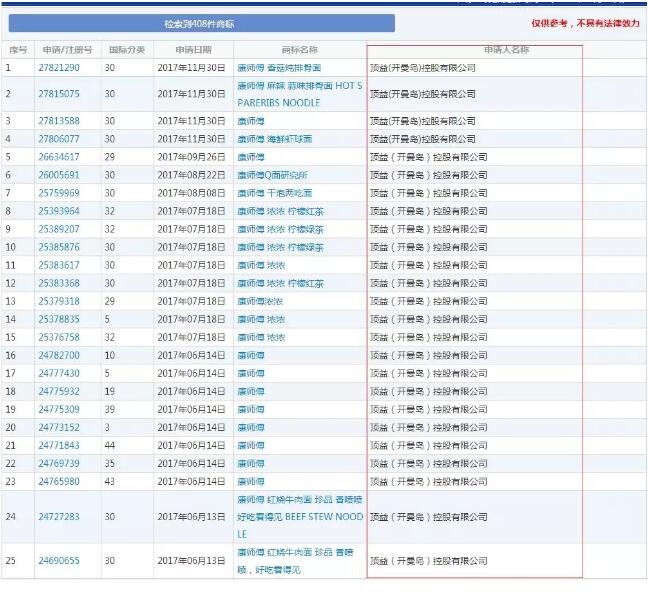Open application number 26005691
Image resolution: width=648 pixels, height=603 pixels.
(x=59, y=175)
